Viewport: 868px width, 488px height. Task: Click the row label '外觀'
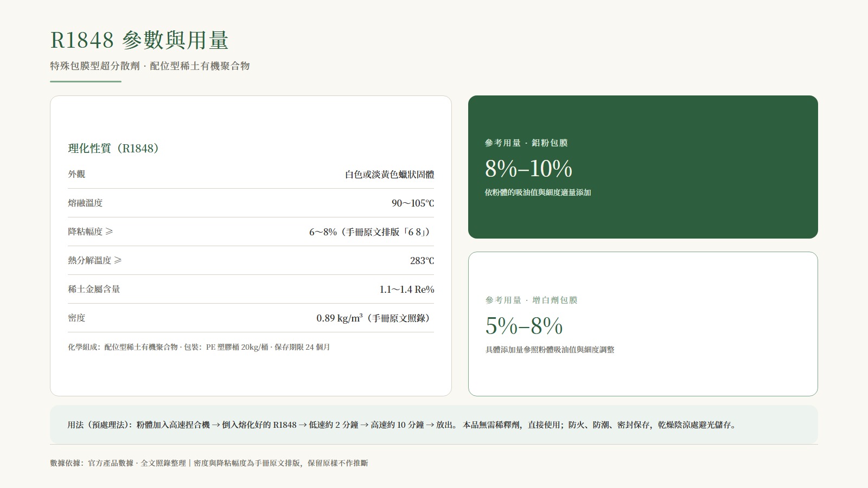[x=76, y=174]
